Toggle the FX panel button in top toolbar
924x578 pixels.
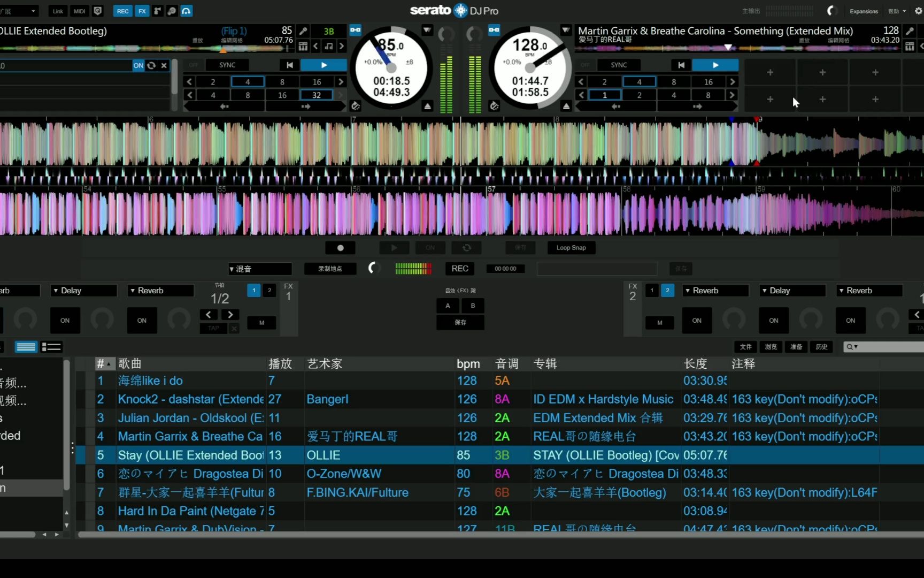tap(142, 11)
